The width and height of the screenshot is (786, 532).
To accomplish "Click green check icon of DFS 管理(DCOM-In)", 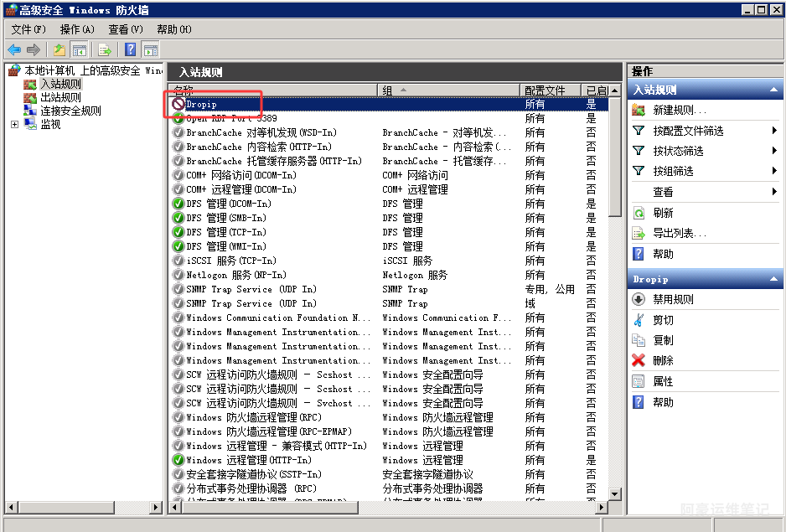I will click(x=178, y=204).
